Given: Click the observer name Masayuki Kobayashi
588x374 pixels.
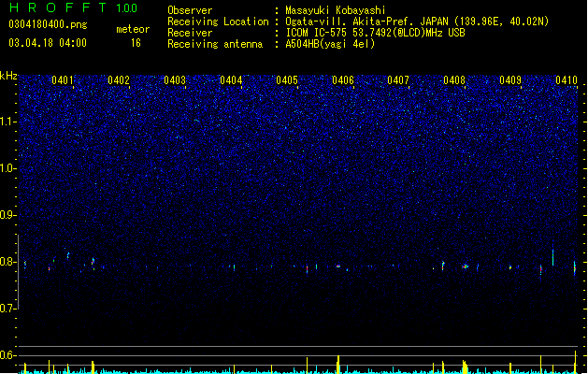Looking at the screenshot, I should 336,10.
